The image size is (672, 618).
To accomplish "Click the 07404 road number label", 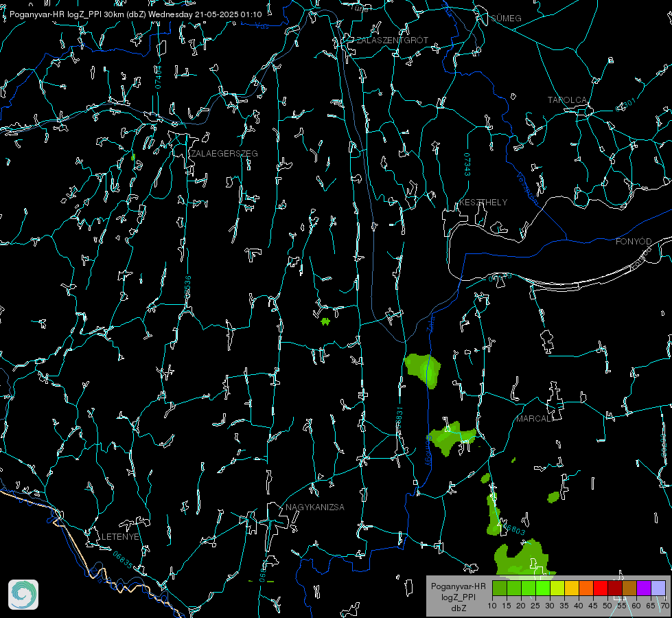I will coord(159,77).
